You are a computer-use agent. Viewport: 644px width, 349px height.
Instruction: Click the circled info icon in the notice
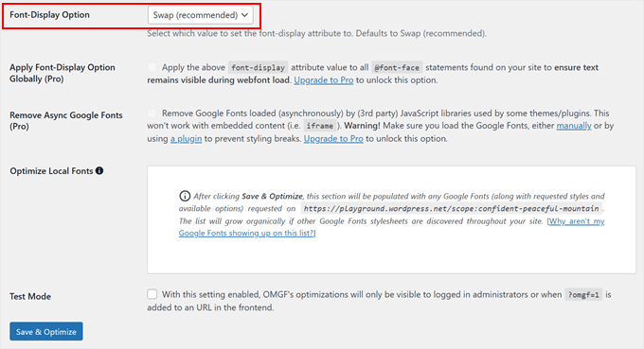[x=185, y=196]
